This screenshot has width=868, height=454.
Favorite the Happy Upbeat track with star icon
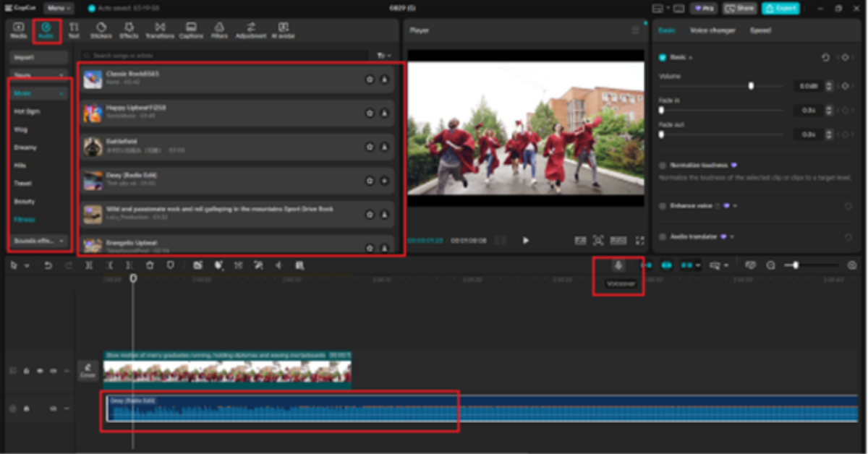coord(370,113)
